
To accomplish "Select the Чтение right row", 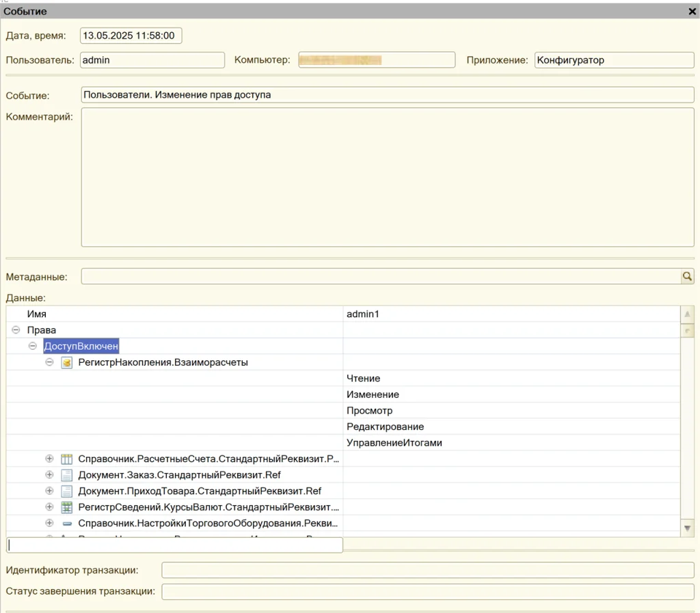I will [x=364, y=379].
